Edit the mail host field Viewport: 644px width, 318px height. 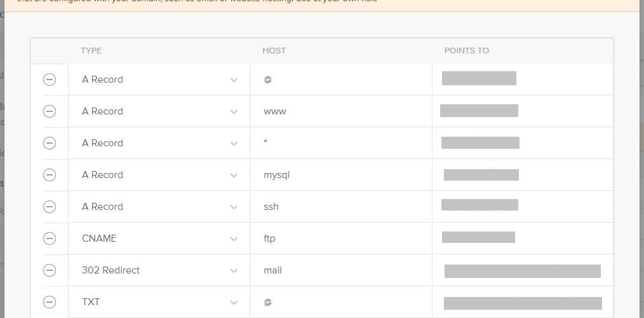click(341, 270)
